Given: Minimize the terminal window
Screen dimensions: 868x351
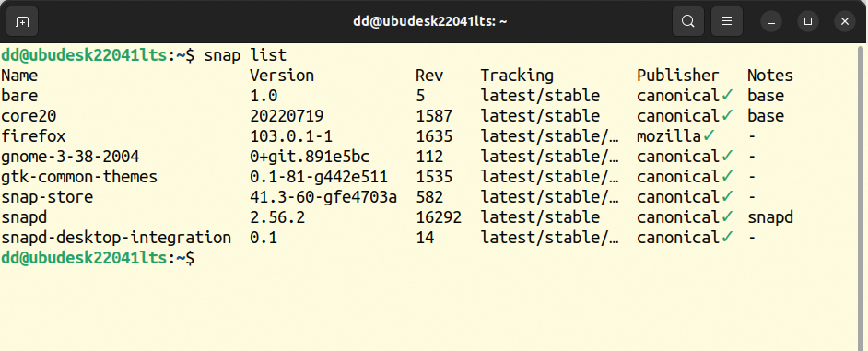Looking at the screenshot, I should point(771,21).
